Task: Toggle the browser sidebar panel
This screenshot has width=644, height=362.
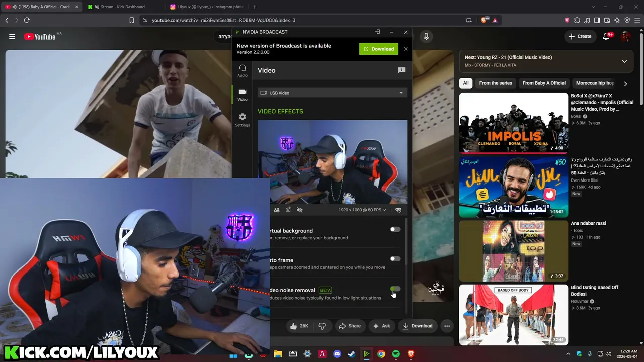Action: (x=597, y=20)
